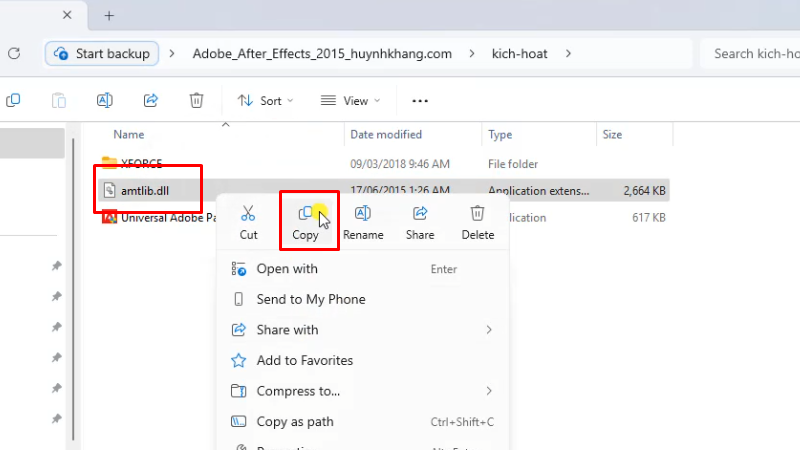
Task: Click Copy in the context menu
Action: pyautogui.click(x=306, y=222)
